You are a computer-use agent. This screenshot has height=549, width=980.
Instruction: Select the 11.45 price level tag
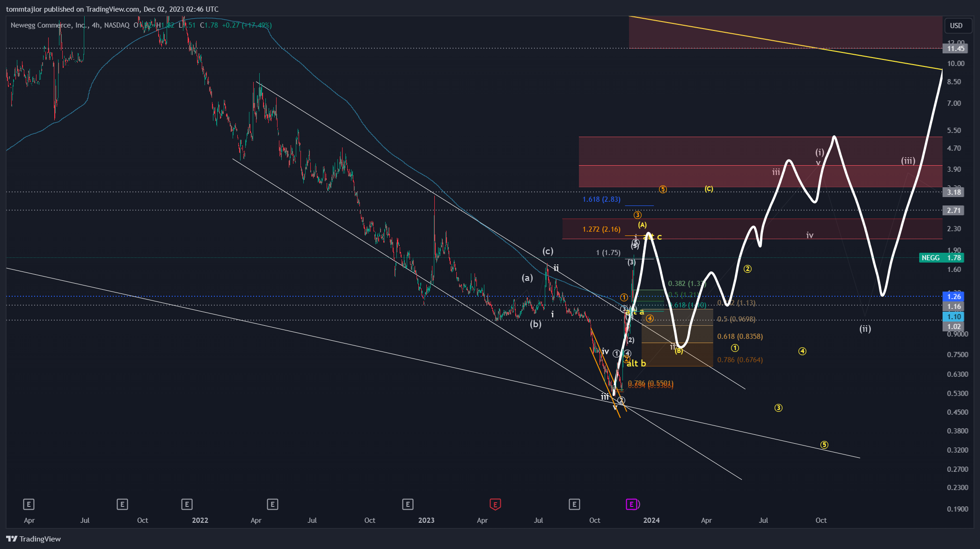[955, 49]
